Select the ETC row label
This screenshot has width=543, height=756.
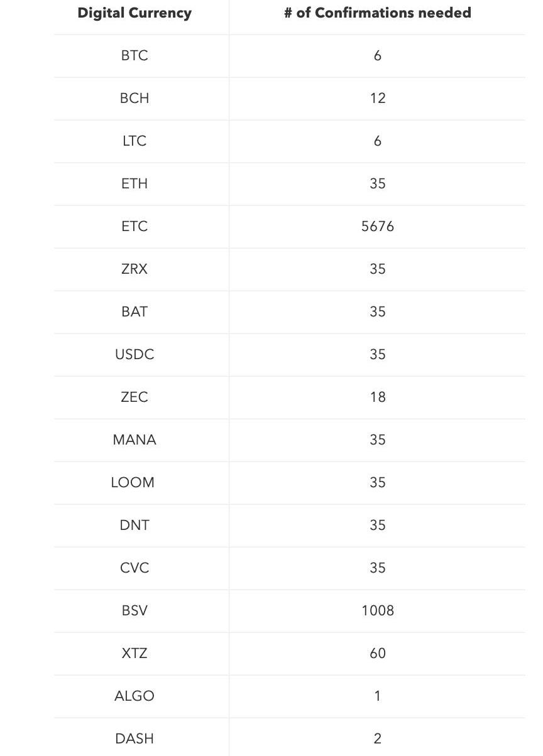[134, 227]
